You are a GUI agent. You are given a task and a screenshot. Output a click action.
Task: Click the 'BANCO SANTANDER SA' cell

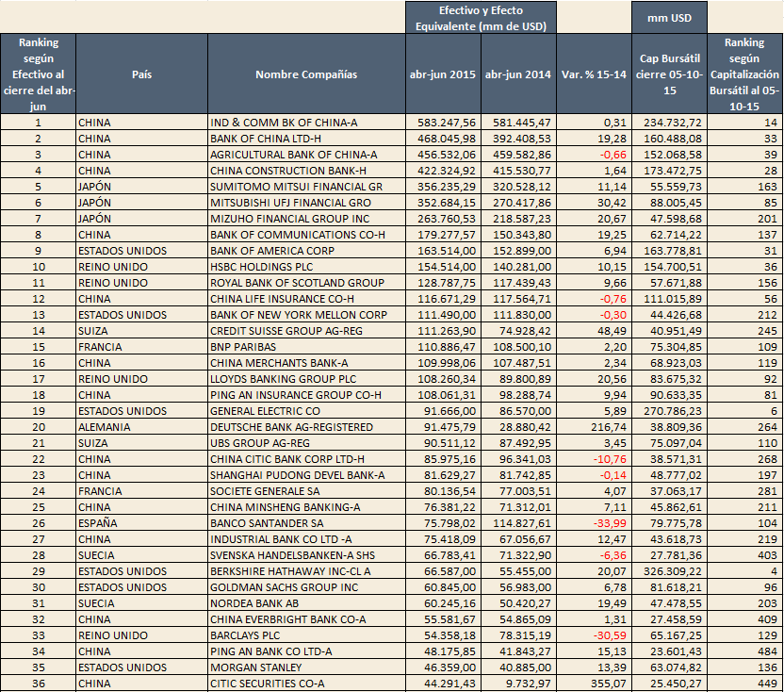pyautogui.click(x=306, y=523)
